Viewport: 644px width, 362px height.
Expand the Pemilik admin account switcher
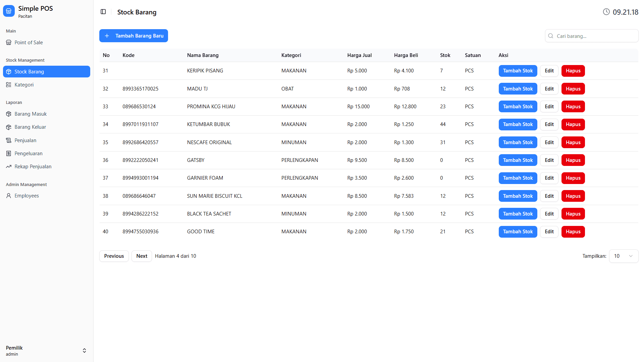click(x=84, y=351)
